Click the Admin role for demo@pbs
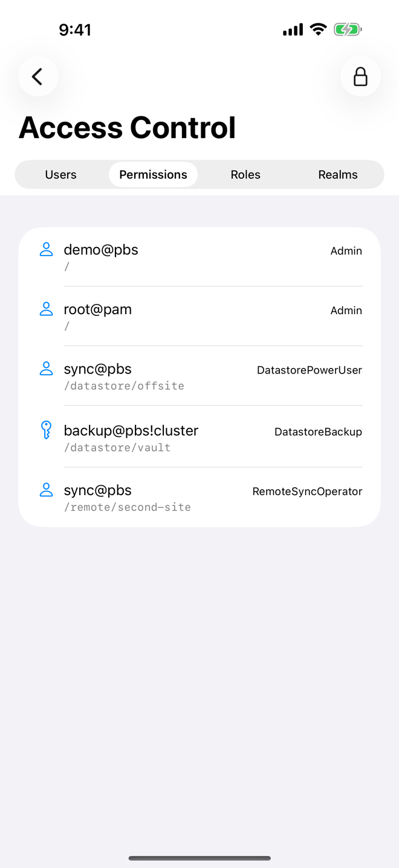This screenshot has width=399, height=868. coord(346,251)
